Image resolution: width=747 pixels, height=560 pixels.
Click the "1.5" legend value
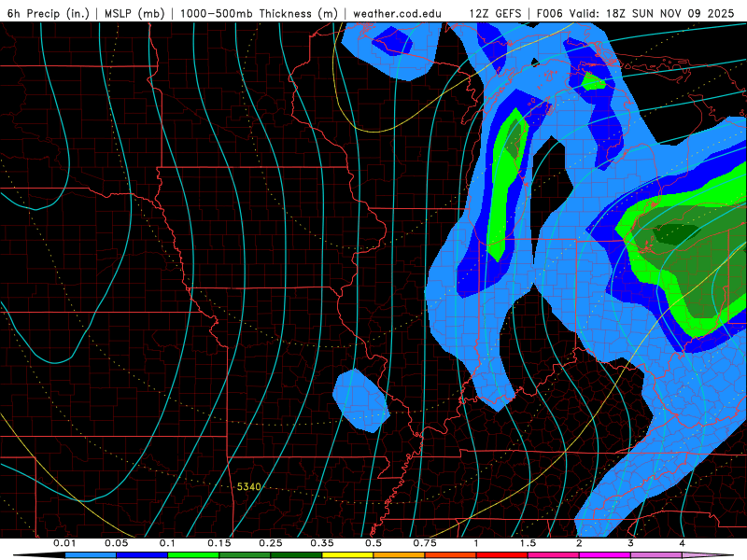(x=528, y=543)
